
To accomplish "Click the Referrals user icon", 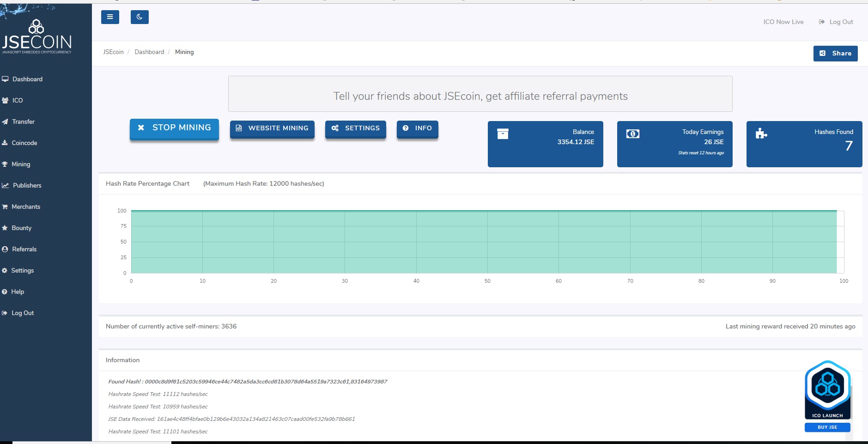I will tap(5, 249).
